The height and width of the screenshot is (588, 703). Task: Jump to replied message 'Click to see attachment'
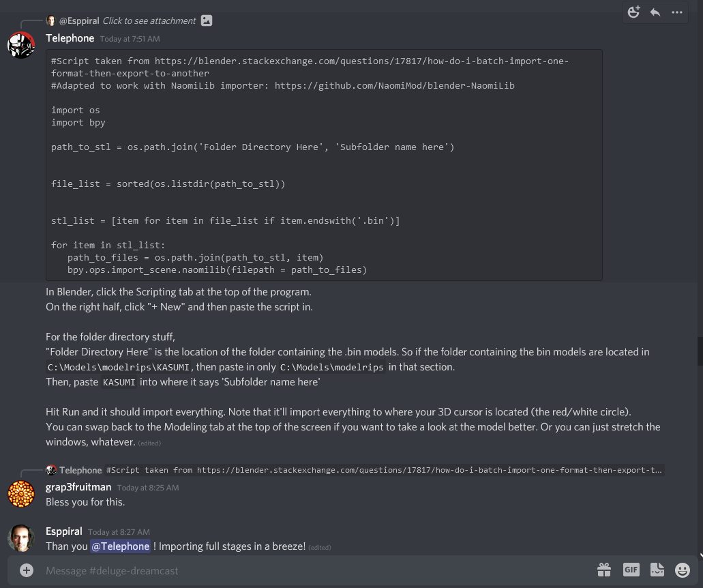[149, 20]
